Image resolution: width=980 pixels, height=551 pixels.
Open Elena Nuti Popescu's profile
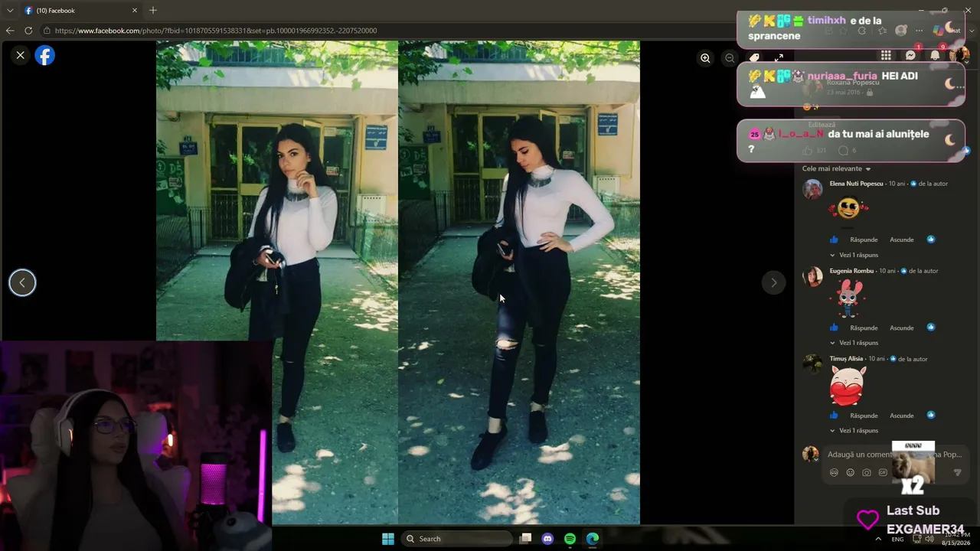[x=856, y=184]
